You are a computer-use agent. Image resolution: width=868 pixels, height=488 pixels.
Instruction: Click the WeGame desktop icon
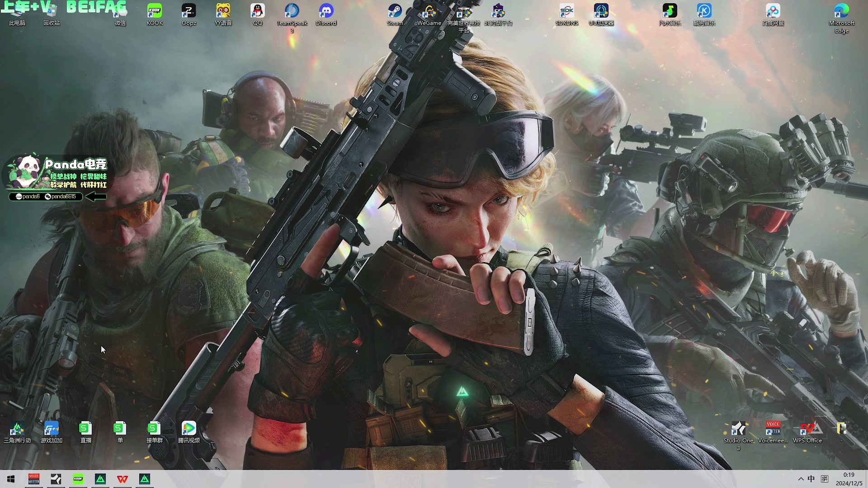pyautogui.click(x=429, y=14)
